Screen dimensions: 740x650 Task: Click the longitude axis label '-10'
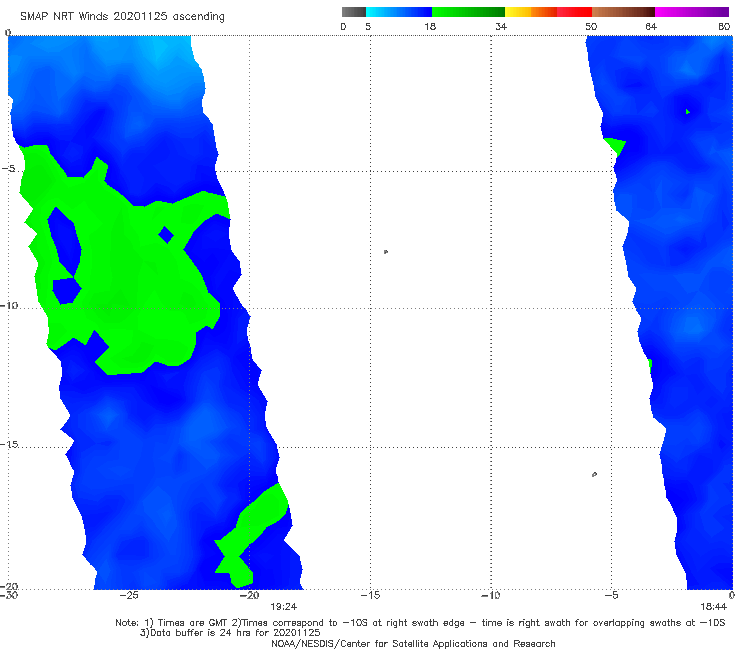pos(490,596)
